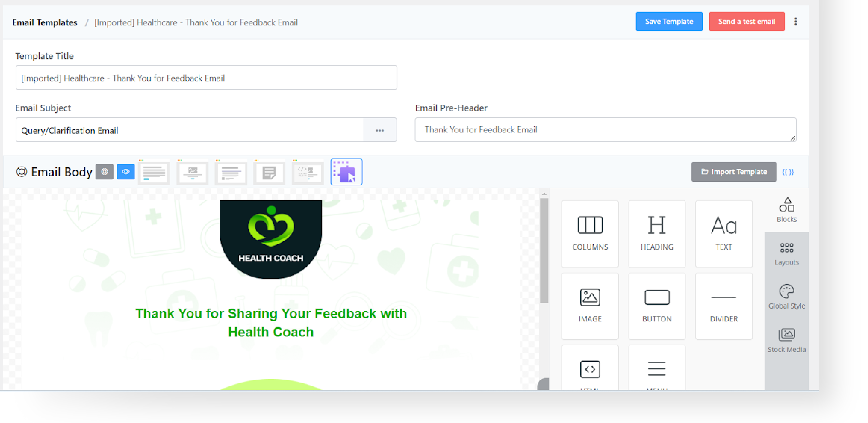Click the email canvas vertical scrollbar
Image resolution: width=868 pixels, height=423 pixels.
click(543, 250)
